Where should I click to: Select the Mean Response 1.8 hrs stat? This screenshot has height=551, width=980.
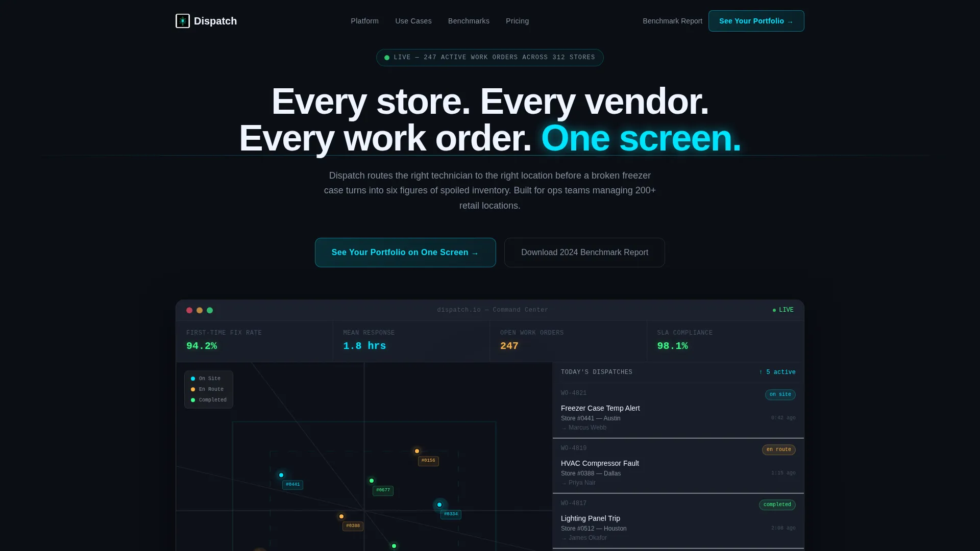(411, 341)
